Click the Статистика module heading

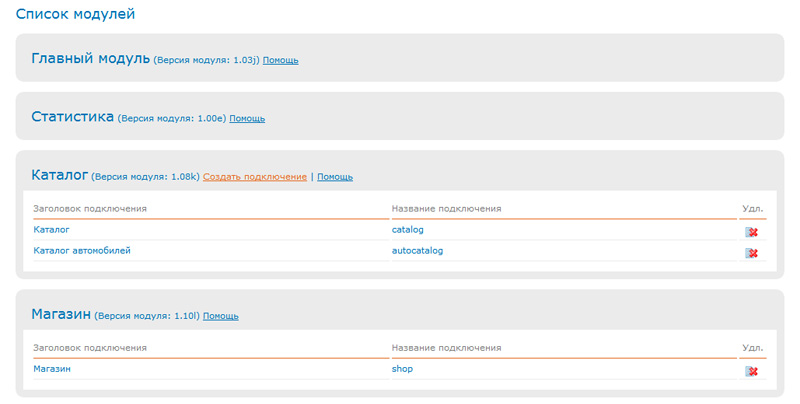[72, 116]
